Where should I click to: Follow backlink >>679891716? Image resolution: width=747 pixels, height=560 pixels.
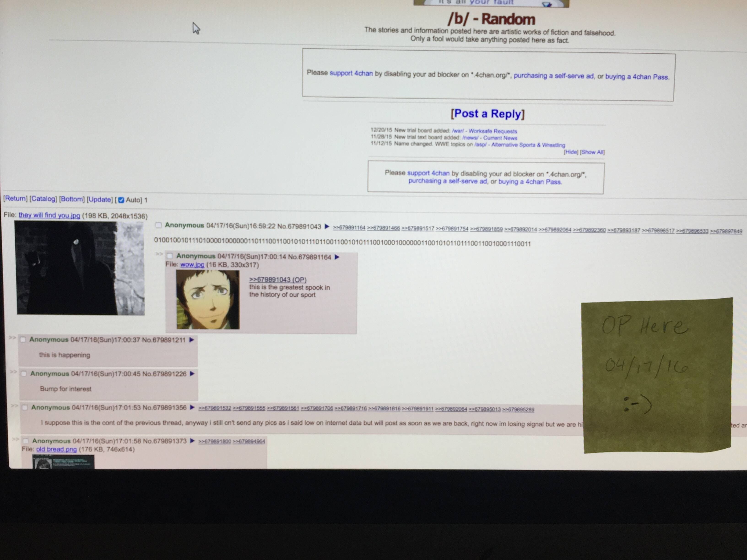(351, 408)
